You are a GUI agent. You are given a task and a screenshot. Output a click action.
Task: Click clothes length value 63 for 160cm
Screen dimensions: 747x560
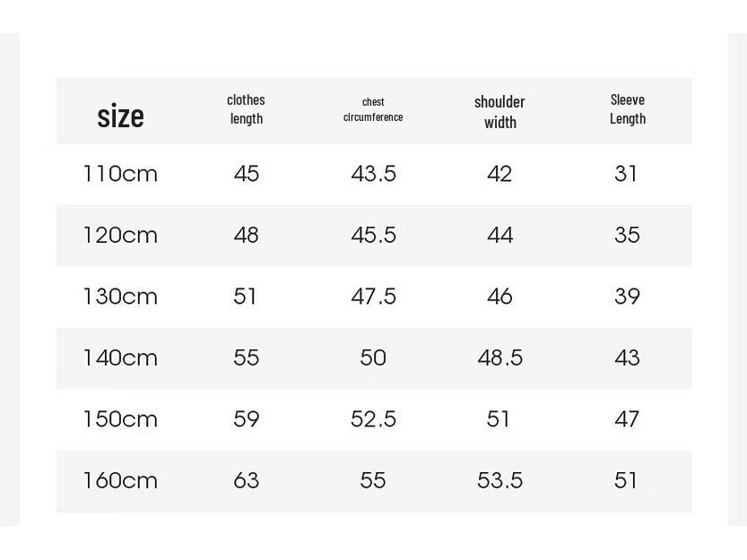pyautogui.click(x=246, y=481)
